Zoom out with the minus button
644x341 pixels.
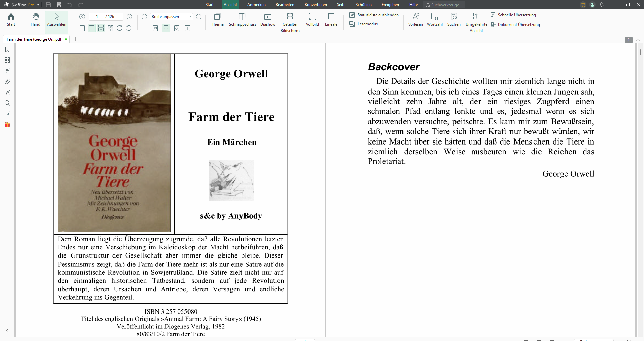coord(144,17)
